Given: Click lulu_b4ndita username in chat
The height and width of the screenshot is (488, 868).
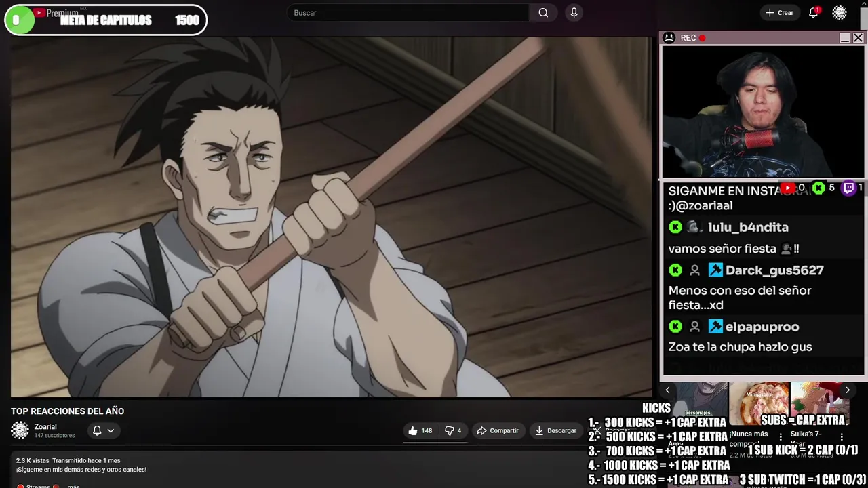Looking at the screenshot, I should (x=748, y=227).
